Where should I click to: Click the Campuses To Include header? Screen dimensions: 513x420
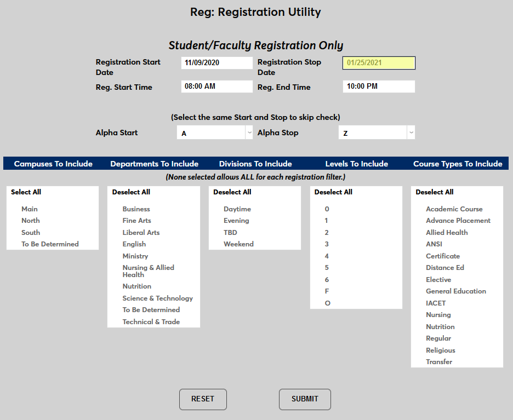(53, 163)
